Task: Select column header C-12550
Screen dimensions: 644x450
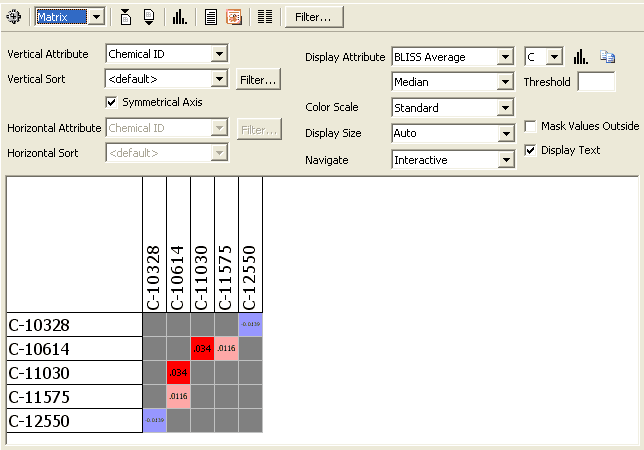Action: coord(250,245)
